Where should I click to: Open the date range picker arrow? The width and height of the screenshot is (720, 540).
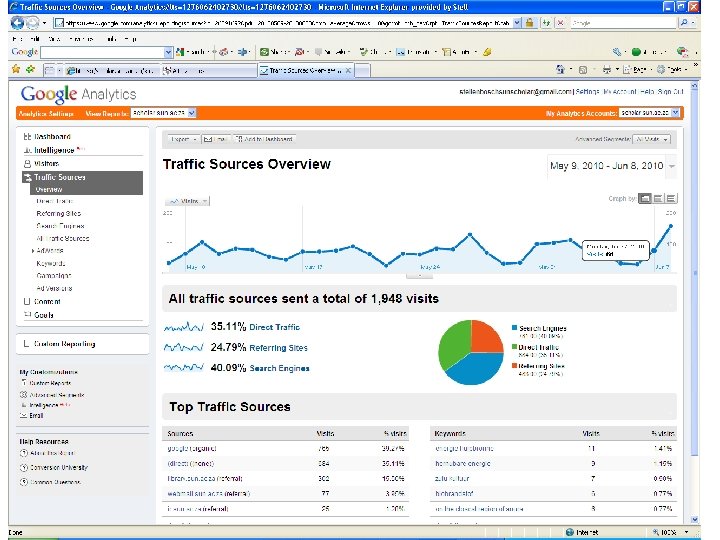[x=672, y=166]
